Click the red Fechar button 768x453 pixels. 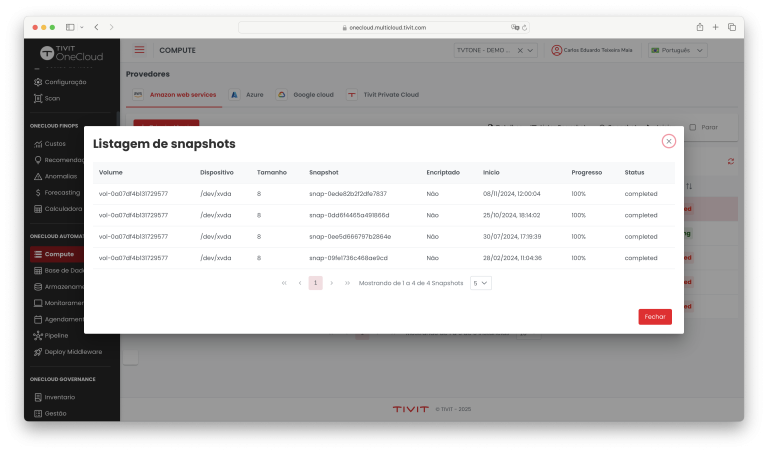[655, 316]
